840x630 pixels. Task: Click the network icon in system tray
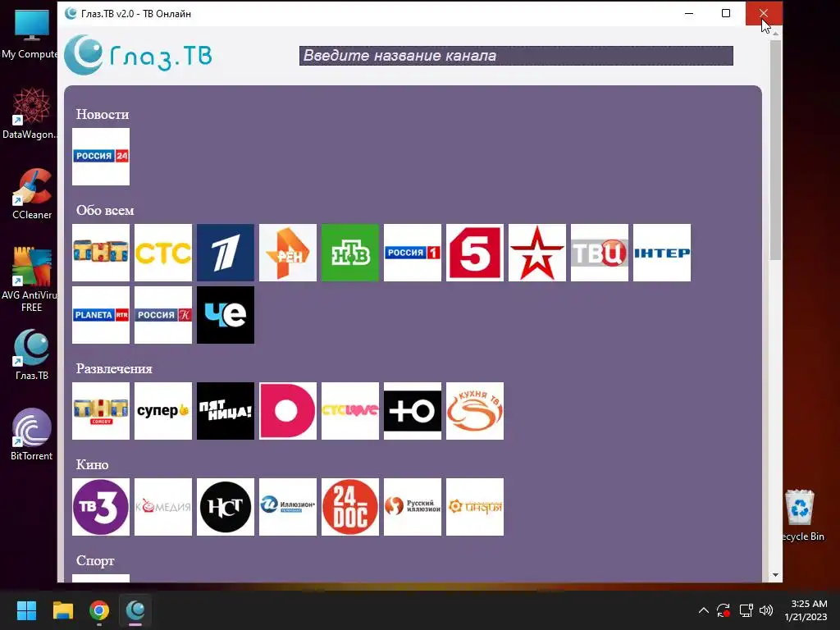(746, 610)
